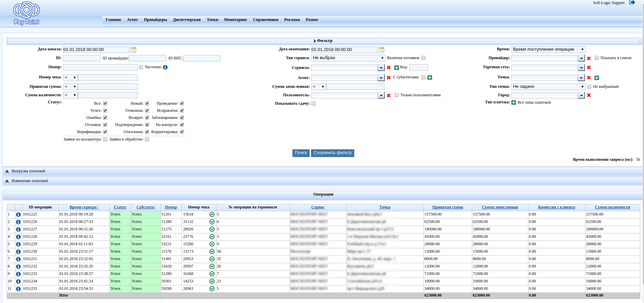Image resolution: width=644 pixels, height=303 pixels.
Task: Open the start date calendar picker
Action: tap(133, 49)
